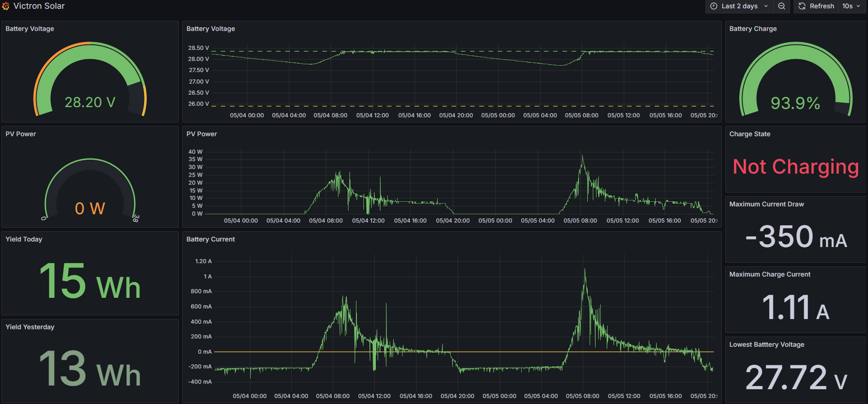Click the 15 Wh Yield Today value

click(x=90, y=281)
